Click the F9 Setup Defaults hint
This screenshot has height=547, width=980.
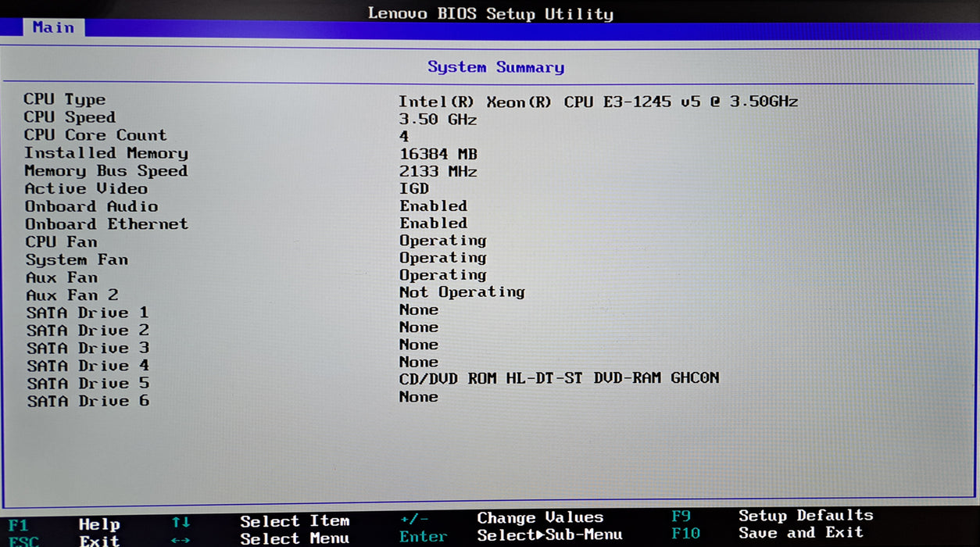pyautogui.click(x=772, y=516)
